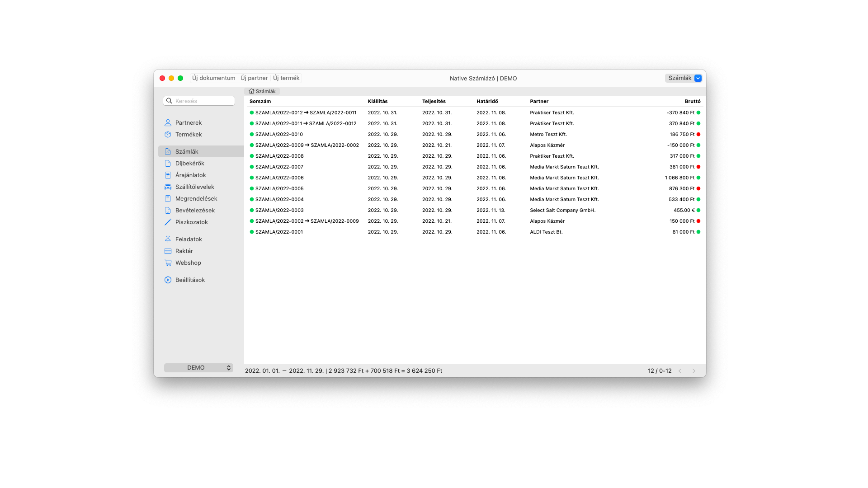This screenshot has width=868, height=488.
Task: Open the Szállítólevelek list
Action: [x=195, y=187]
